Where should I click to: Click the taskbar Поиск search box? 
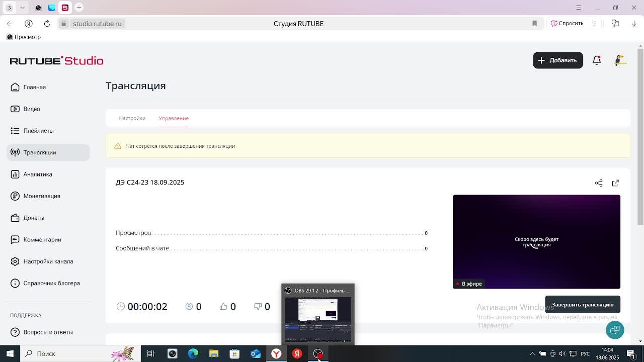(x=80, y=353)
